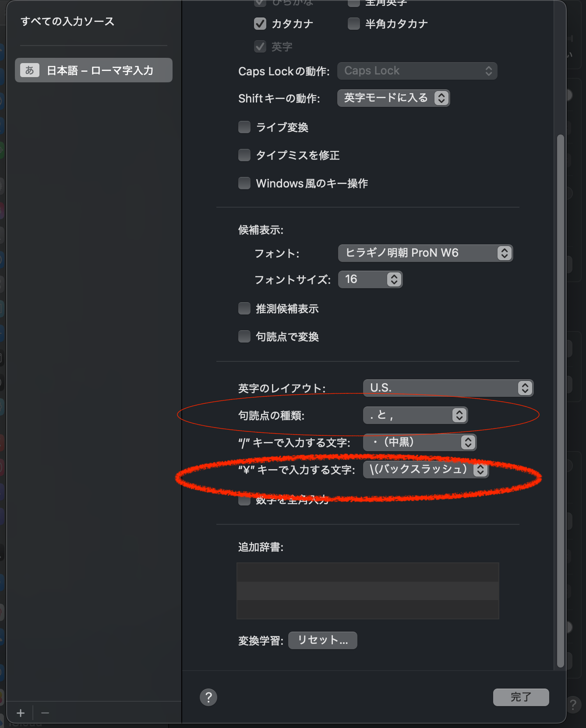Click the help question mark icon
Viewport: 586px width, 728px height.
tap(208, 697)
